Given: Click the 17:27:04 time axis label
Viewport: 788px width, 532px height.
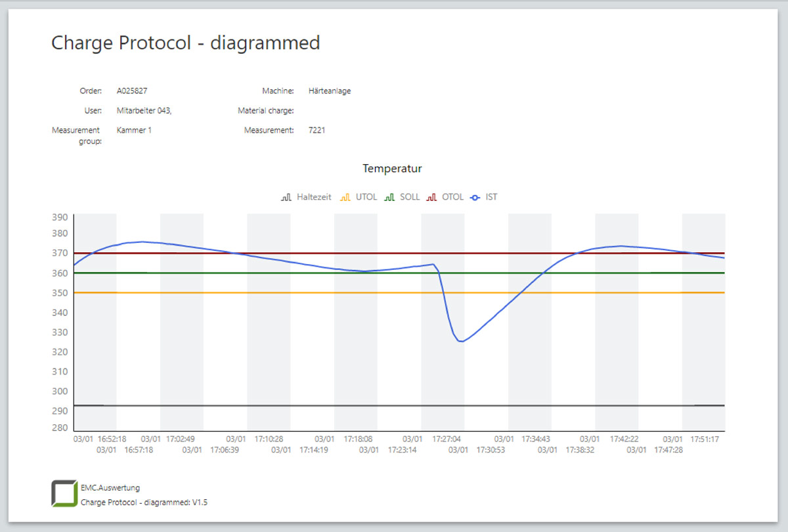Looking at the screenshot, I should (447, 439).
